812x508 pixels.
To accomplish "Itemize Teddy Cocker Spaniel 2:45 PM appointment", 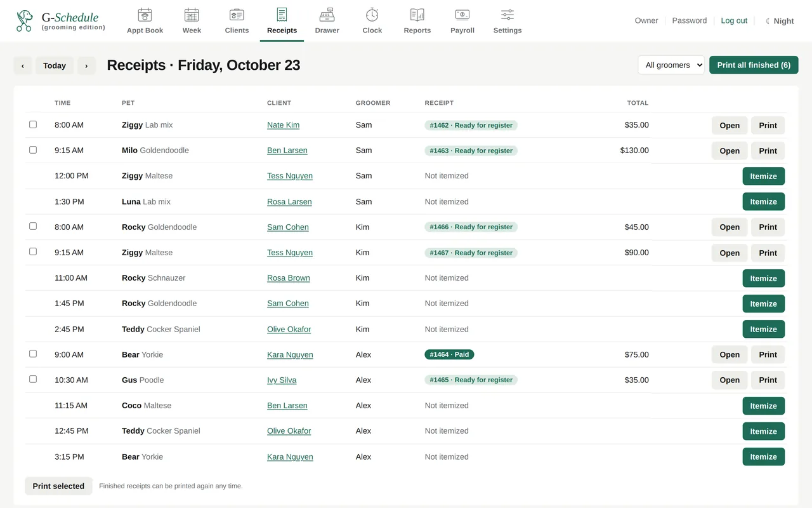I will (x=763, y=329).
